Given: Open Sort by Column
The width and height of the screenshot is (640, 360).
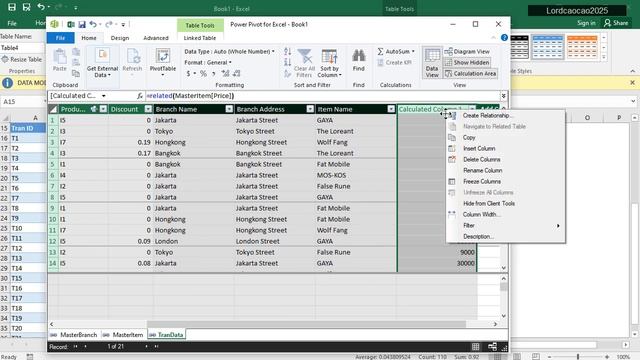Looking at the screenshot, I should point(329,63).
